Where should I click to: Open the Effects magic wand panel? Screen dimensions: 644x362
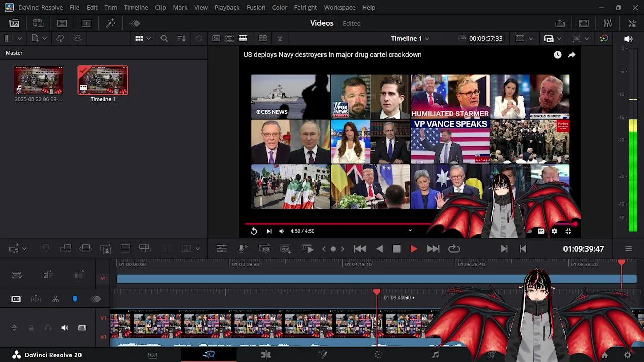pyautogui.click(x=111, y=23)
